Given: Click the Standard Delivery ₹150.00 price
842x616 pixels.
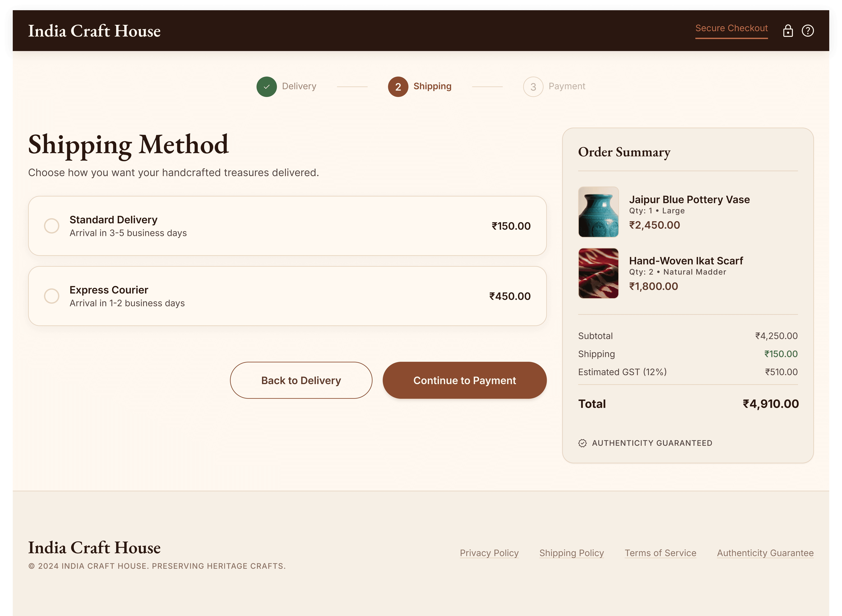Looking at the screenshot, I should coord(511,226).
